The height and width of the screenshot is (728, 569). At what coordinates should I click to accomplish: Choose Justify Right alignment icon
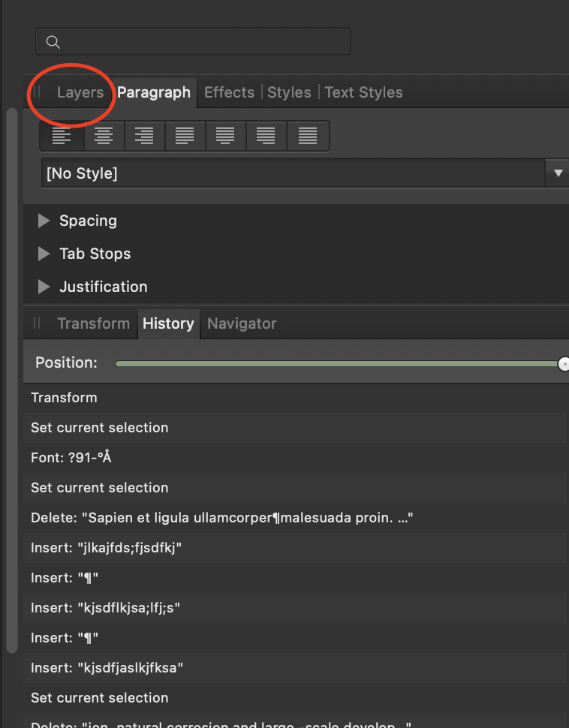pyautogui.click(x=266, y=136)
